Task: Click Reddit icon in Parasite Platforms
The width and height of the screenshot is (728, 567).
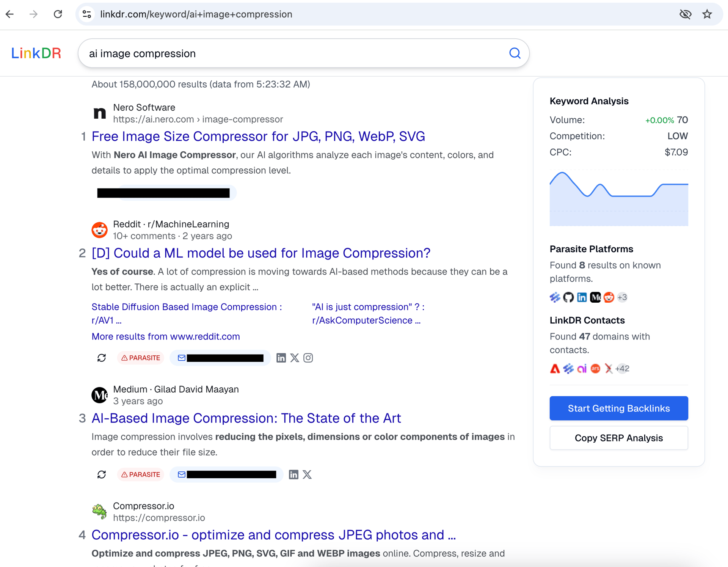Action: coord(609,297)
